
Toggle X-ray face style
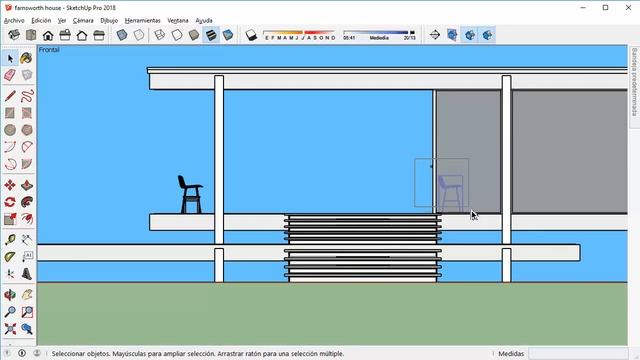122,35
